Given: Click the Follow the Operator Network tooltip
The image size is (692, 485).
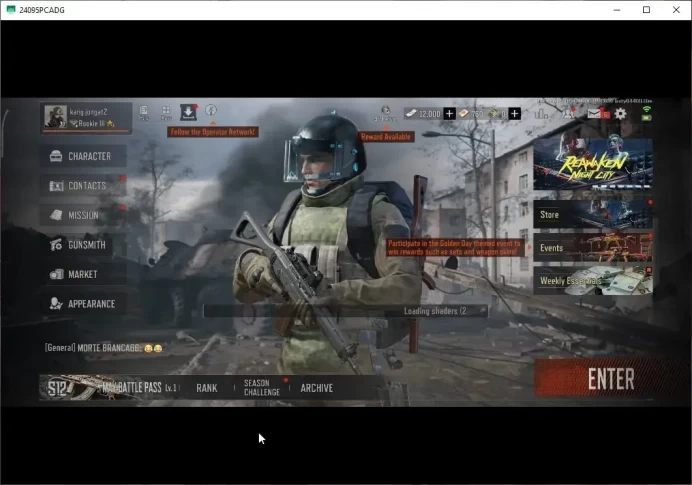Looking at the screenshot, I should coord(213,132).
